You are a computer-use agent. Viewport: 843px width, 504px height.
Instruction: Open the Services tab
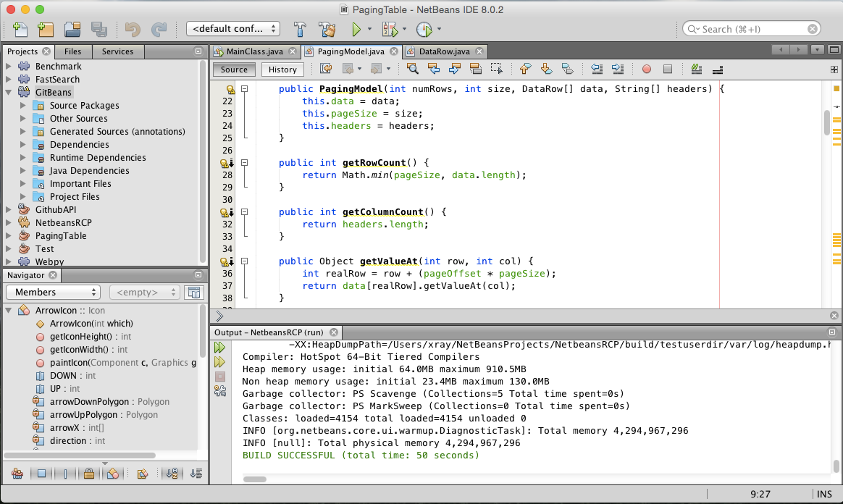tap(117, 51)
